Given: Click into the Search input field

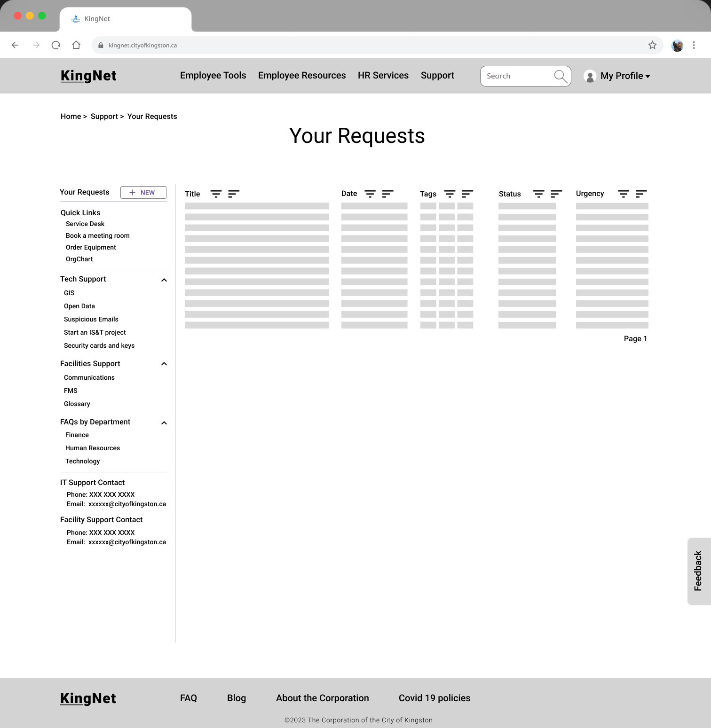Looking at the screenshot, I should [x=516, y=76].
